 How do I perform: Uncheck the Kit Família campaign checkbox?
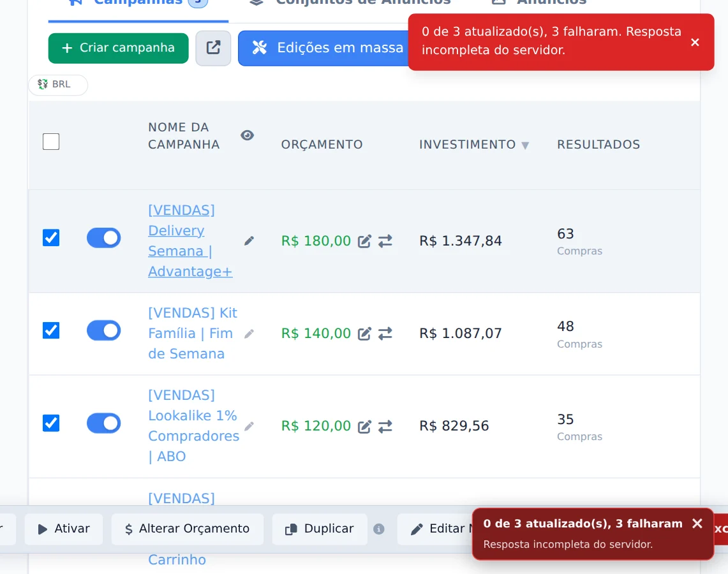click(x=51, y=330)
